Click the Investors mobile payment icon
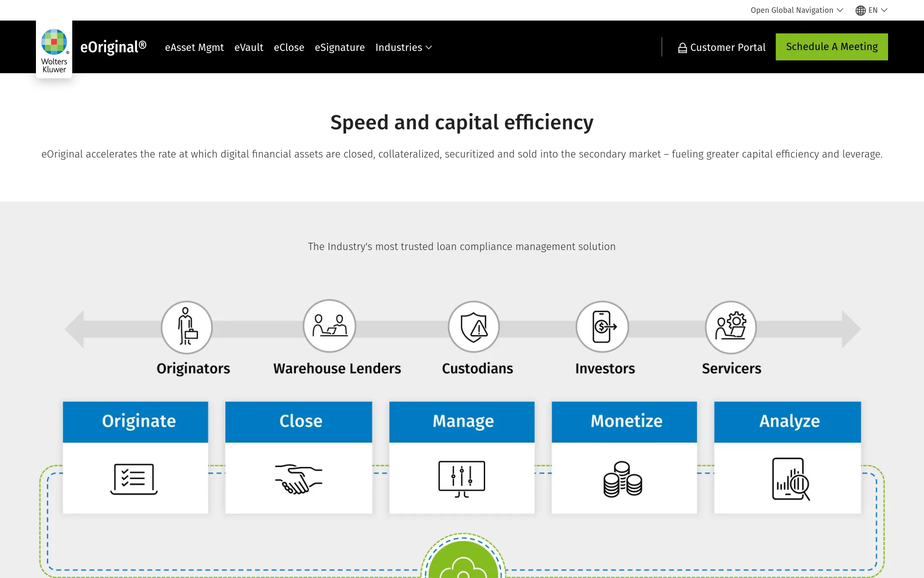Image resolution: width=924 pixels, height=578 pixels. coord(602,327)
